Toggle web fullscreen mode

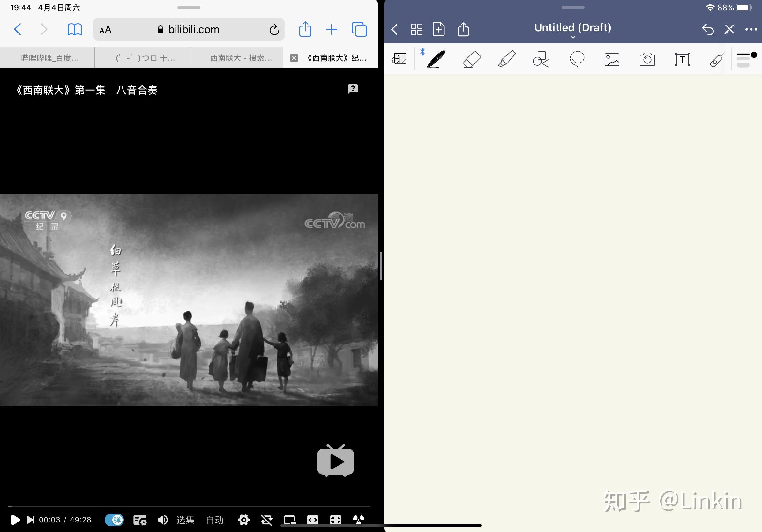pyautogui.click(x=336, y=520)
